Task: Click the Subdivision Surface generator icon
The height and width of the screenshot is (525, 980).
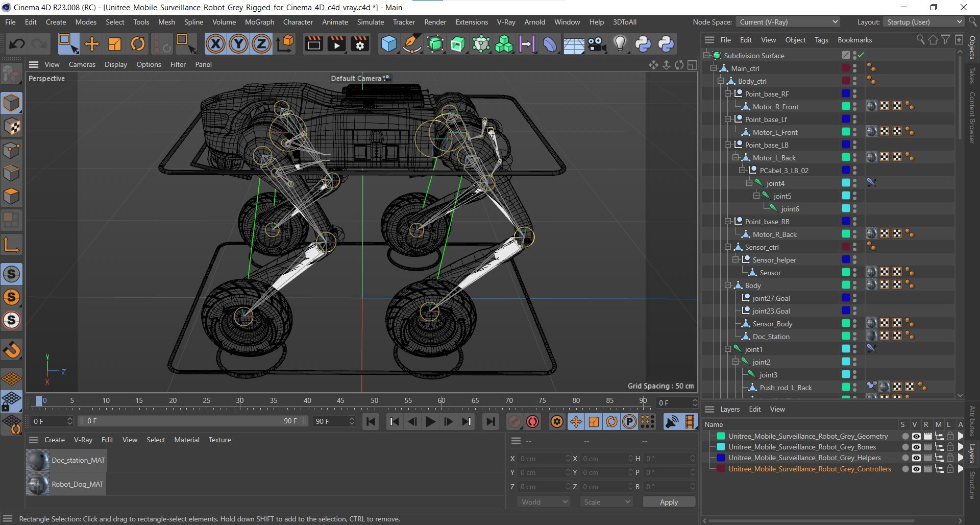Action: [x=435, y=44]
